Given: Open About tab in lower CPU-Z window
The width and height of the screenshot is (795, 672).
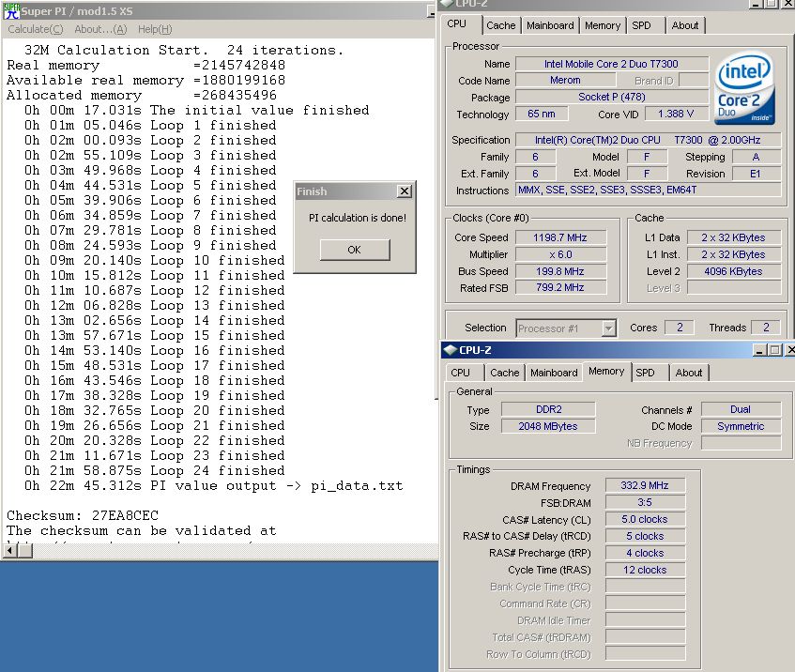Looking at the screenshot, I should pyautogui.click(x=689, y=373).
